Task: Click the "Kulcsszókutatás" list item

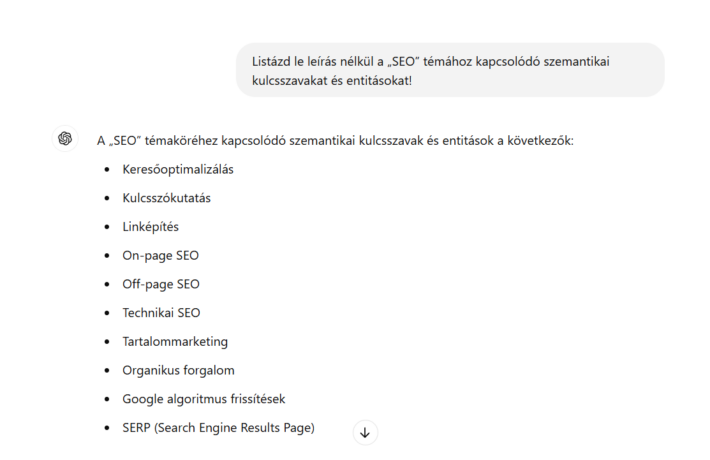Action: pyautogui.click(x=167, y=198)
